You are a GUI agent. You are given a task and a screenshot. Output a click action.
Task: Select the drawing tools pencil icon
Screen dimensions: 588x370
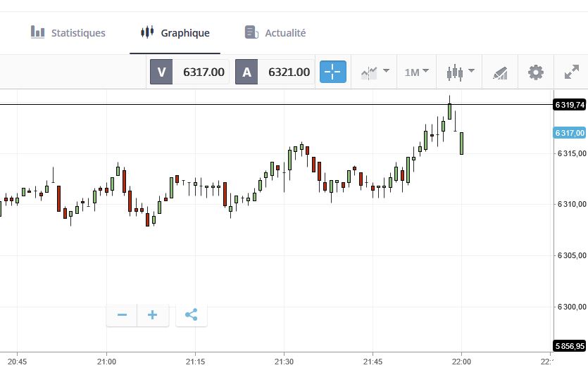click(500, 72)
